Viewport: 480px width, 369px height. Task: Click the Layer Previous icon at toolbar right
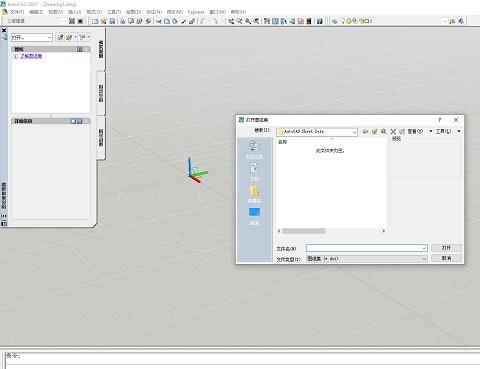tap(461, 21)
